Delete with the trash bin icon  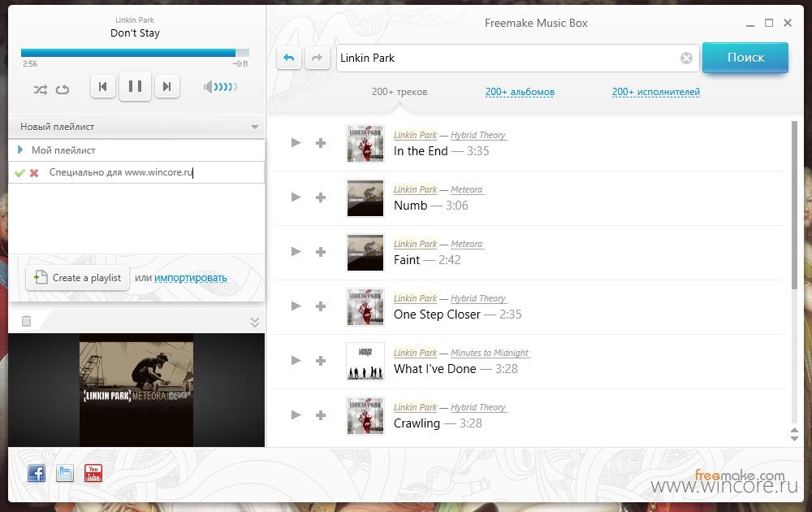pos(27,321)
